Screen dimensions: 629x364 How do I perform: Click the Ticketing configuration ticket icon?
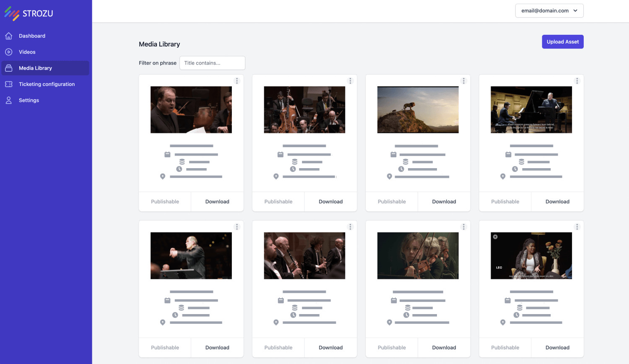click(x=9, y=84)
